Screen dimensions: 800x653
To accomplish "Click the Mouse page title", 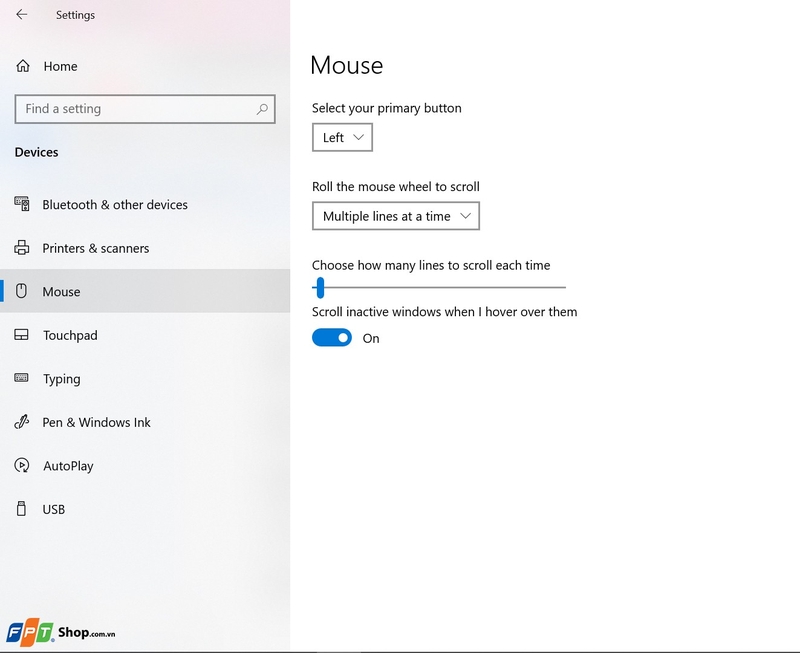I will (346, 65).
